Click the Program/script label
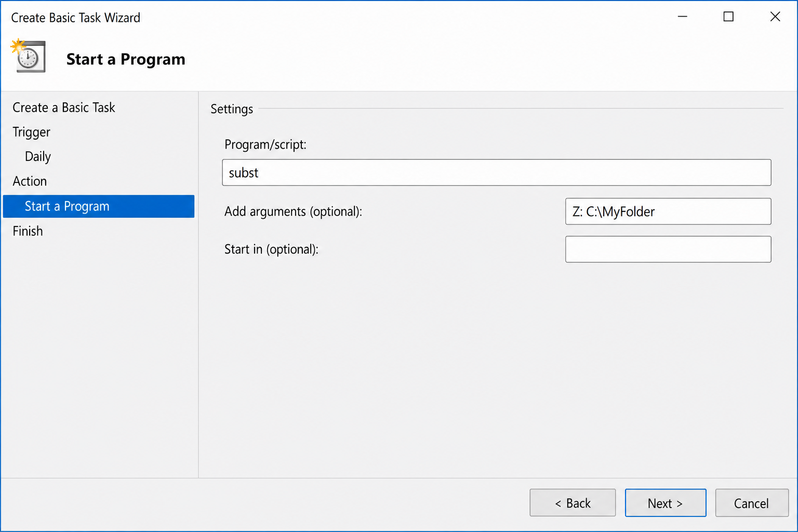Screen dimensions: 798x532 [265, 144]
